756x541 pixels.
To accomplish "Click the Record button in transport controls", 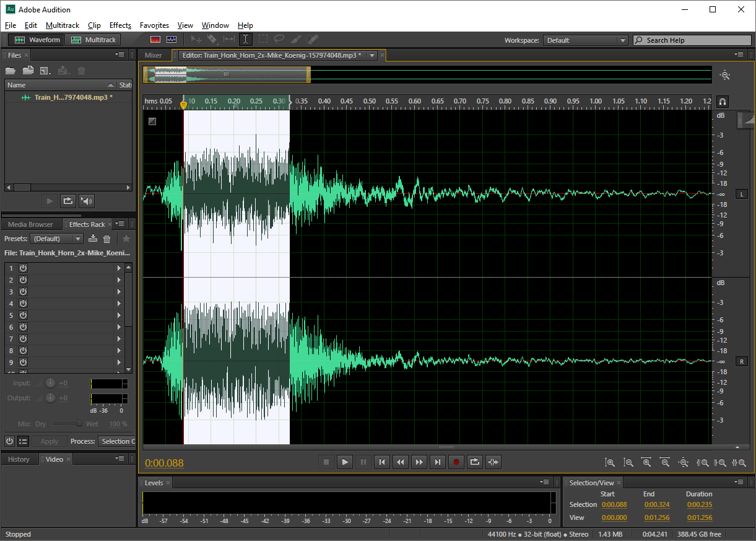I will click(456, 462).
